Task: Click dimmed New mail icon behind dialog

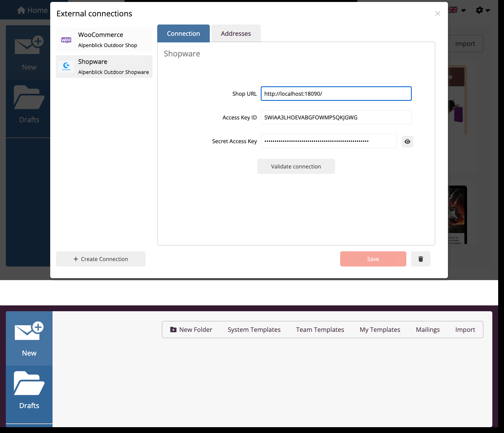Action: 29,46
